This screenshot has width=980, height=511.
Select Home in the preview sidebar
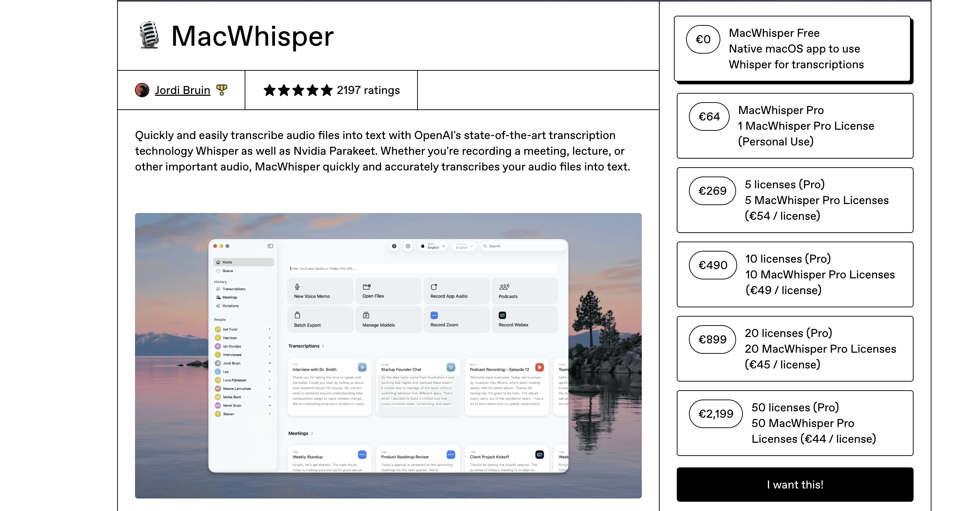click(244, 262)
